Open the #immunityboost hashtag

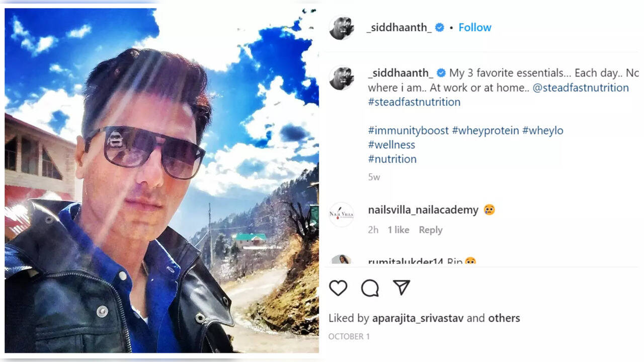(409, 130)
